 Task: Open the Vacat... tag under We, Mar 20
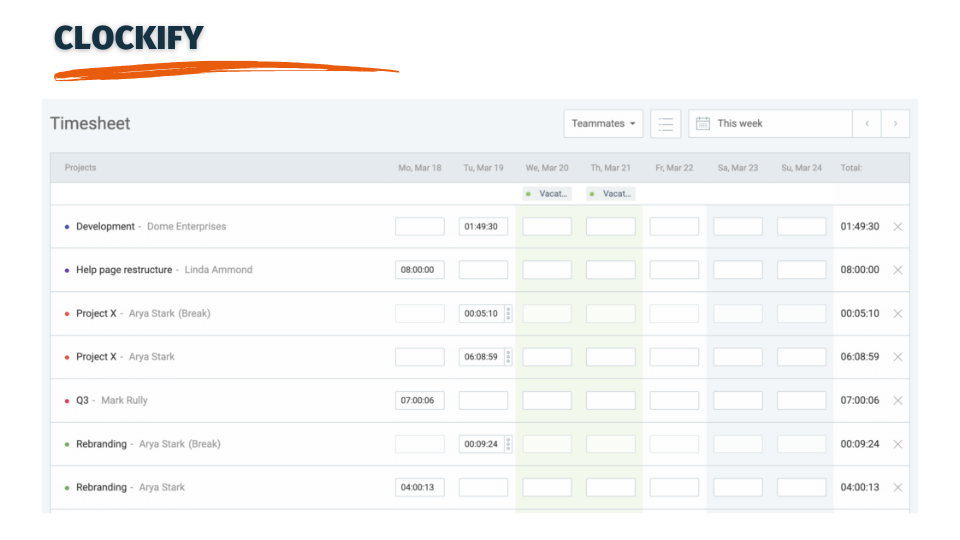pyautogui.click(x=547, y=194)
